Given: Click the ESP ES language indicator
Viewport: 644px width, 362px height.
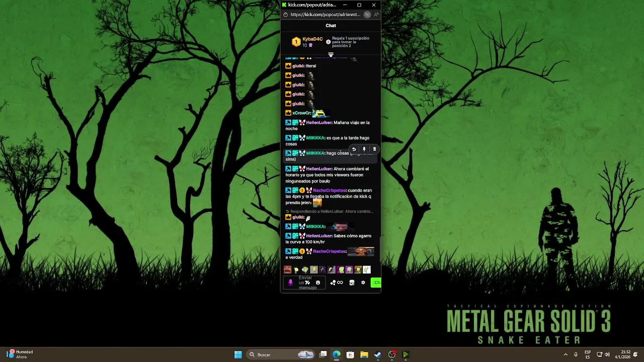Looking at the screenshot, I should (588, 354).
